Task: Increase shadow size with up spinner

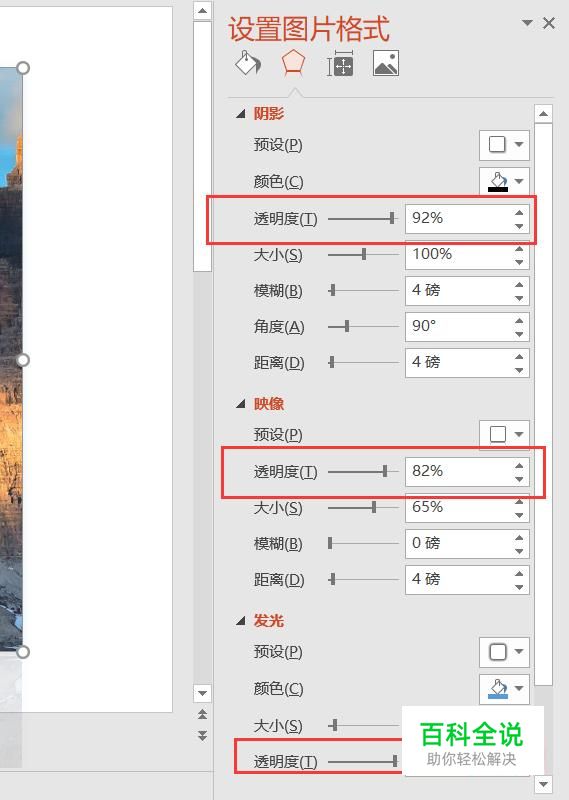Action: pyautogui.click(x=519, y=248)
